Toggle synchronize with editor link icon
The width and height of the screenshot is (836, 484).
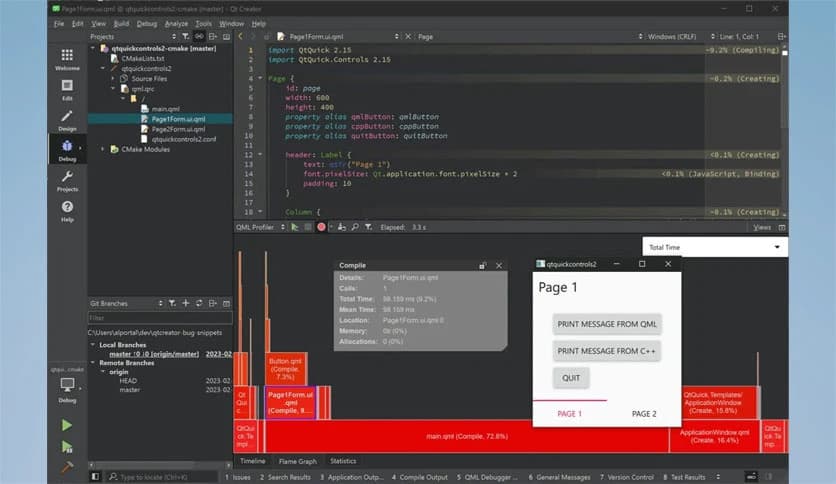[x=199, y=36]
